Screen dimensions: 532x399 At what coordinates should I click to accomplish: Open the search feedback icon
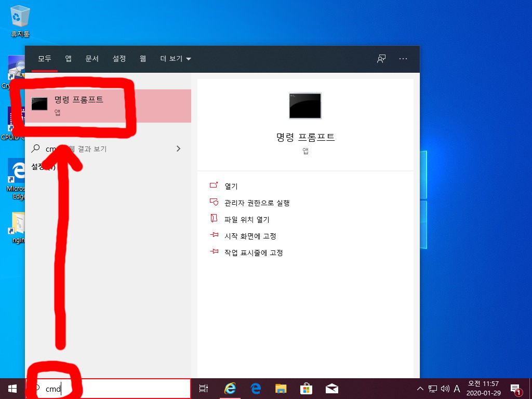pos(381,59)
